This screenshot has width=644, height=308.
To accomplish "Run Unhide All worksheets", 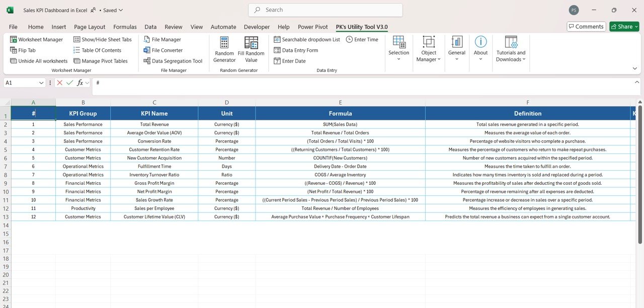I will (x=39, y=61).
